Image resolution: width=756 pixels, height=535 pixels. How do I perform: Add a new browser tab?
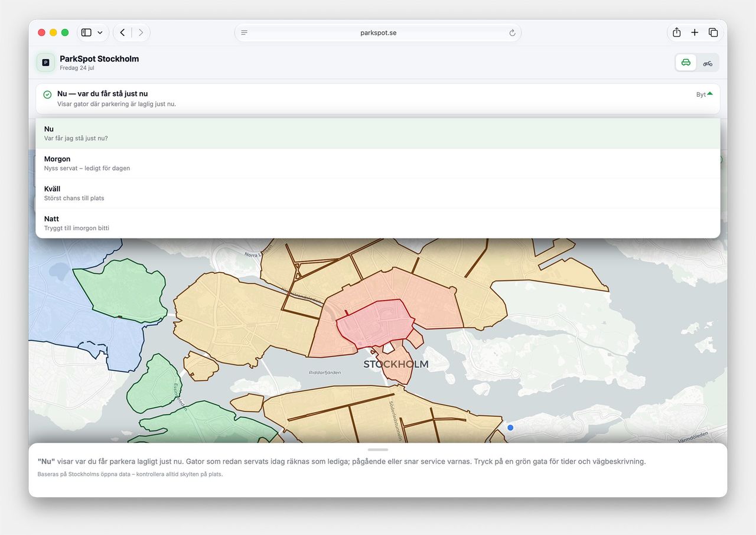click(695, 32)
